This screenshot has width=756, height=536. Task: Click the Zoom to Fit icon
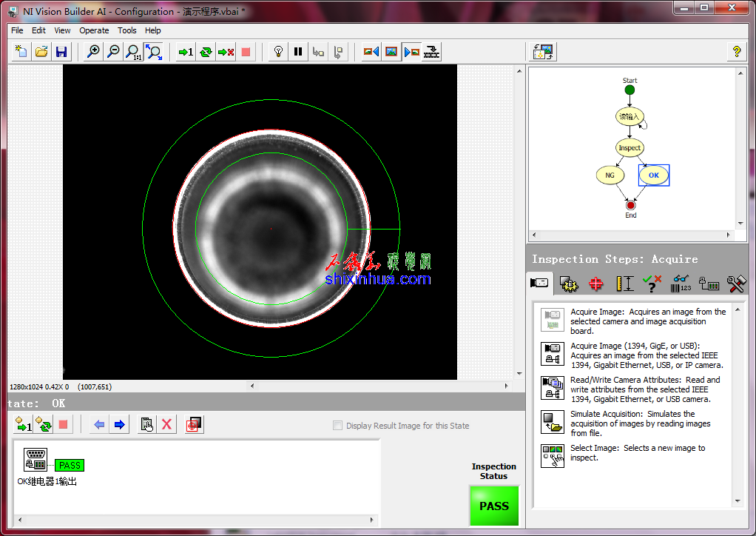[154, 52]
